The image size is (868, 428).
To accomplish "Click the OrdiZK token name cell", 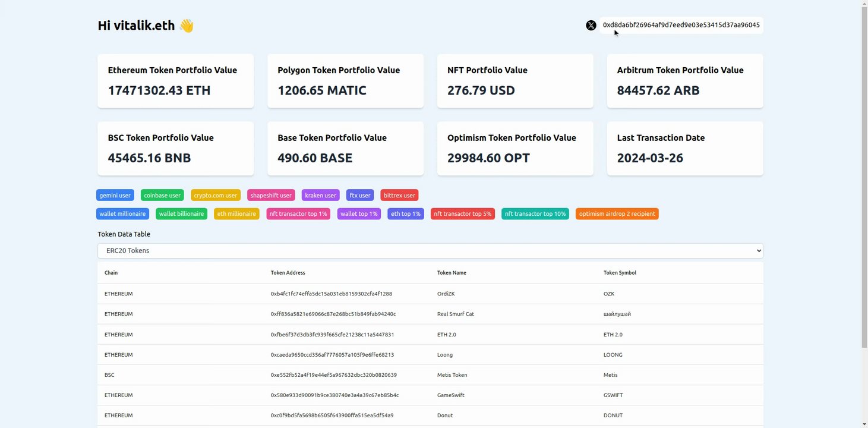I will pos(446,294).
